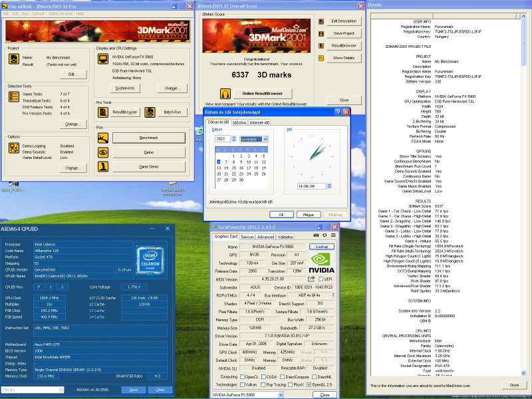Click the icon left of Save Project

321,34
